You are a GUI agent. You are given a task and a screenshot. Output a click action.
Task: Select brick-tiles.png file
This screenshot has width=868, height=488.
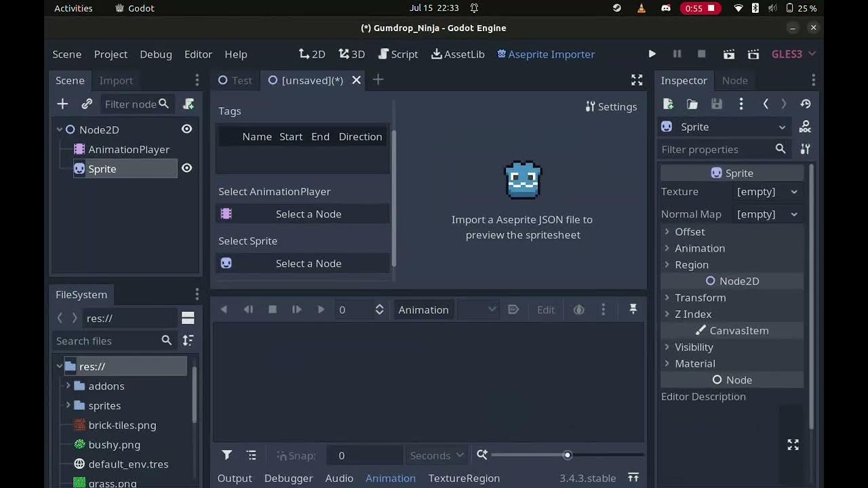tap(122, 425)
